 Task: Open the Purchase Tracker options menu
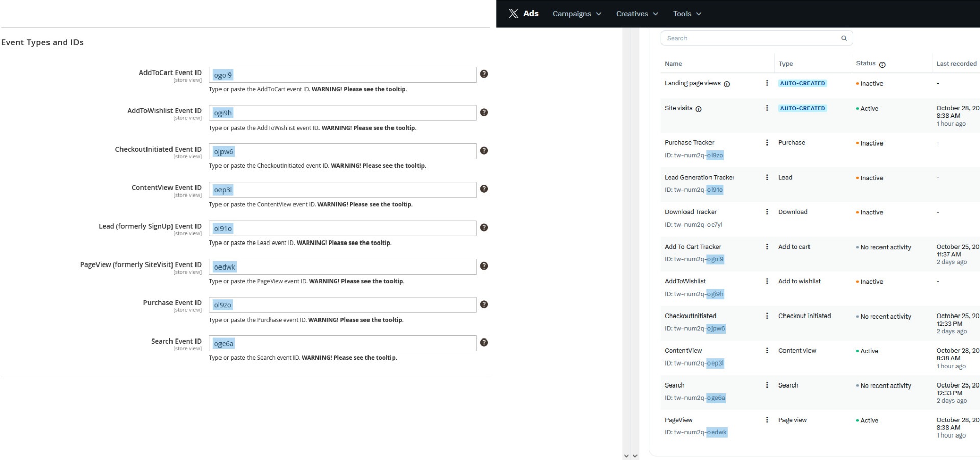tap(767, 143)
